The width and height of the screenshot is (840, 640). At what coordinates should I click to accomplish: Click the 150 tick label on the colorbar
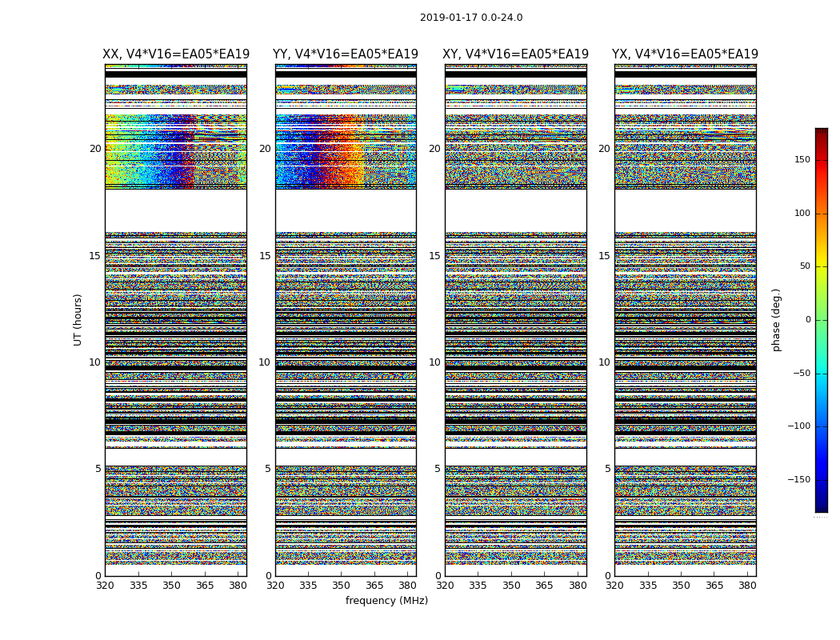[x=802, y=159]
